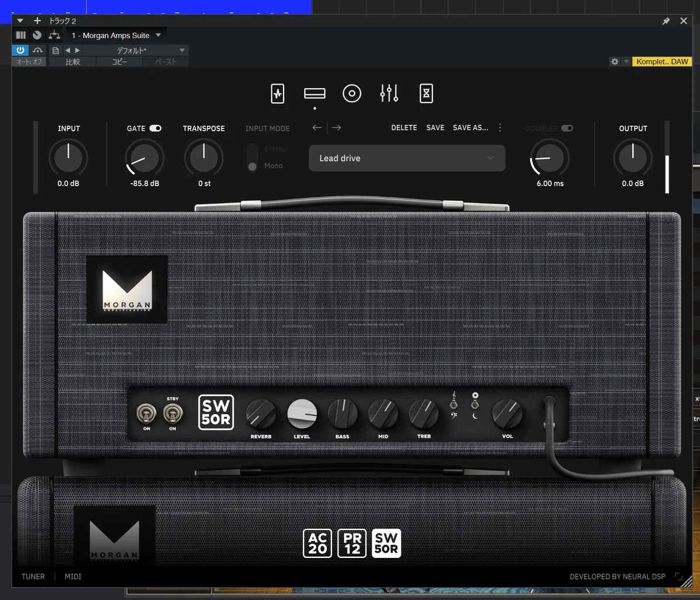Open the Lead drive preset dropdown
Image resolution: width=700 pixels, height=600 pixels.
tap(407, 158)
